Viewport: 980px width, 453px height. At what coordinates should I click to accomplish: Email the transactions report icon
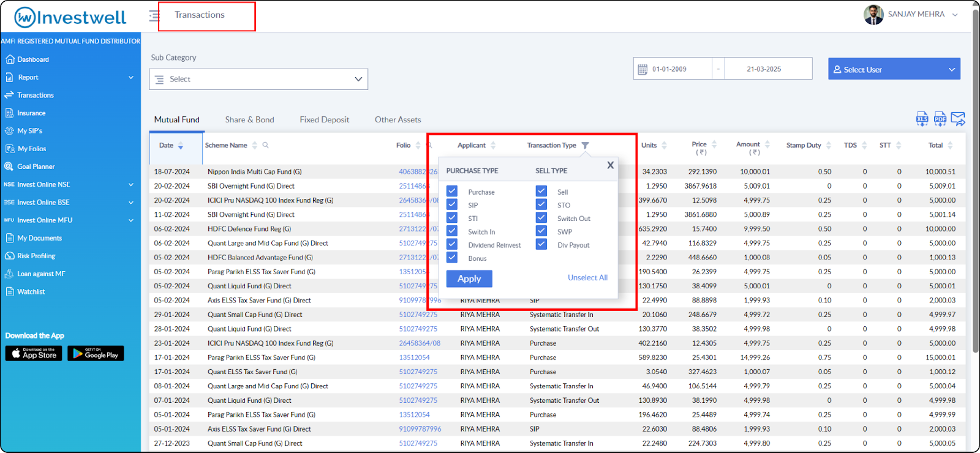[x=958, y=119]
